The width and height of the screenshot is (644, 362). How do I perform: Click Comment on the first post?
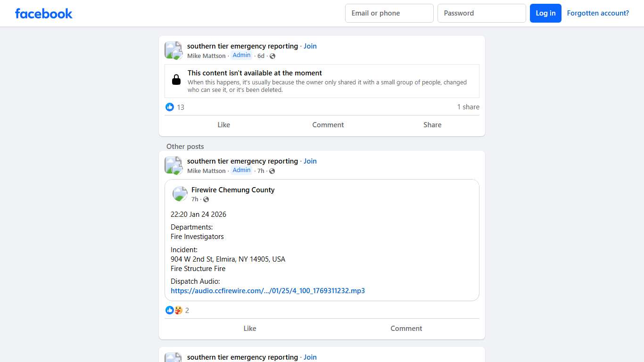point(328,125)
